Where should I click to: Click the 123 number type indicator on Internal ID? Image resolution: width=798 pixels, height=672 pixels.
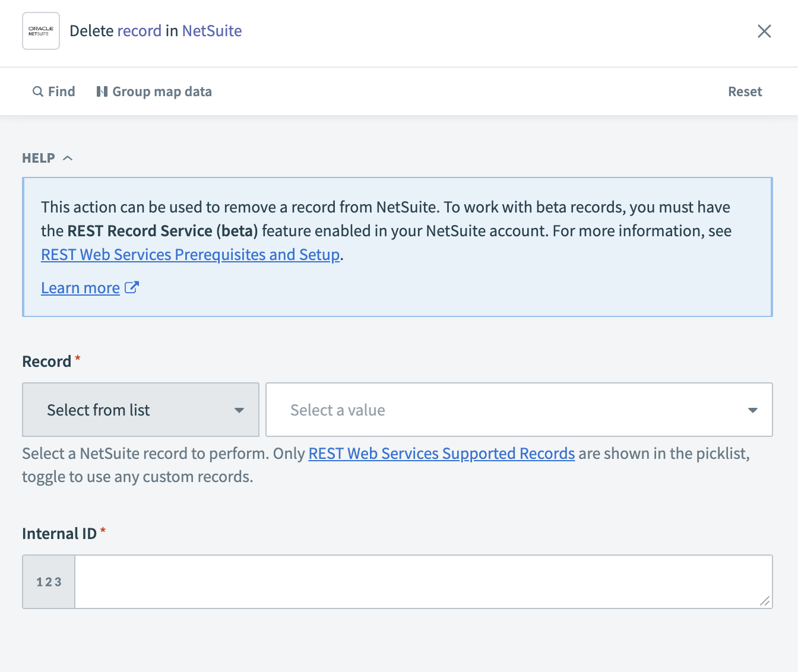click(48, 582)
